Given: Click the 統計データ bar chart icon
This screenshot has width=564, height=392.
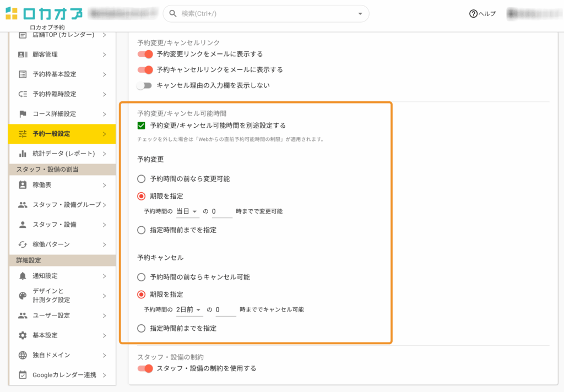Looking at the screenshot, I should pos(23,154).
